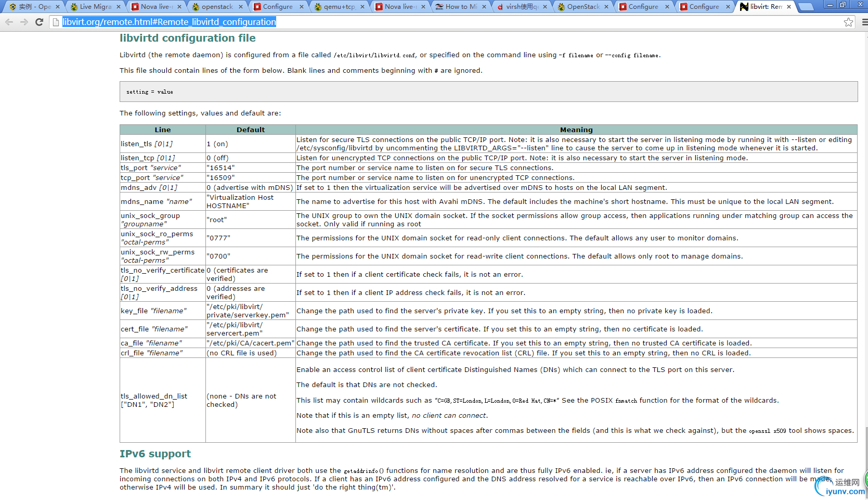Open the 'How to Mi' tab
This screenshot has width=868, height=500.
[461, 7]
